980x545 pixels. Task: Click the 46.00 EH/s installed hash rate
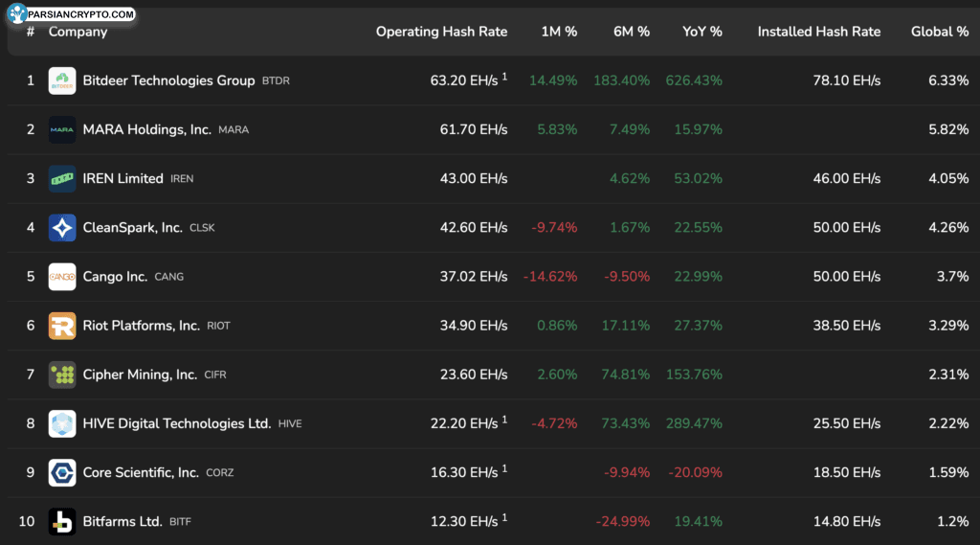[847, 178]
